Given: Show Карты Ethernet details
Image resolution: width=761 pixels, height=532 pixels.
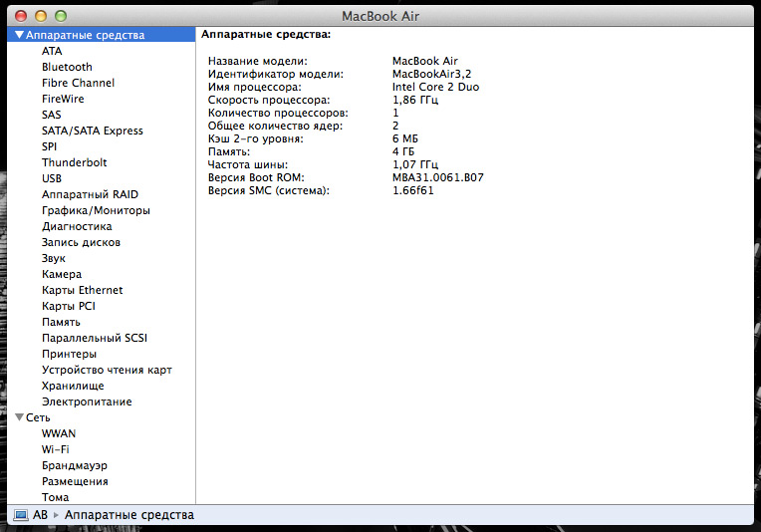Looking at the screenshot, I should point(83,290).
